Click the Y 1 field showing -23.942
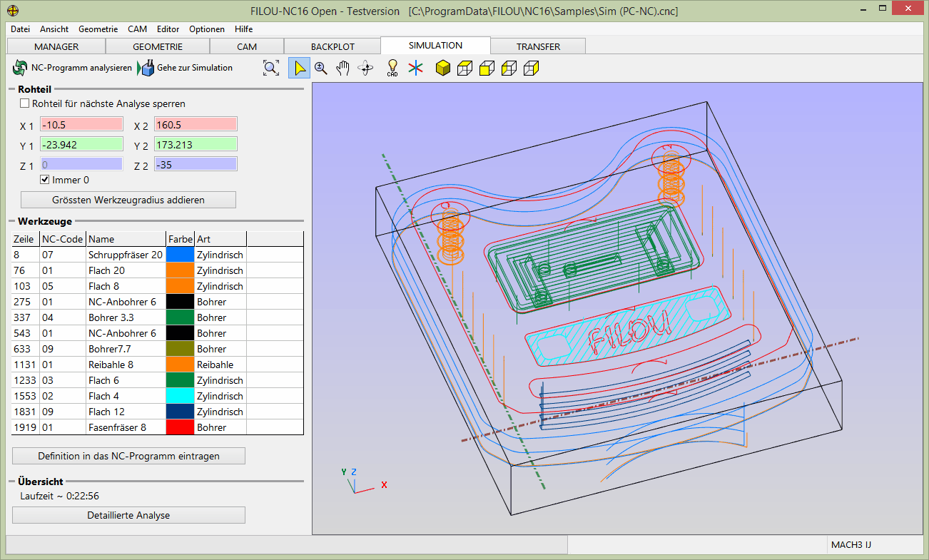The height and width of the screenshot is (560, 929). point(81,144)
